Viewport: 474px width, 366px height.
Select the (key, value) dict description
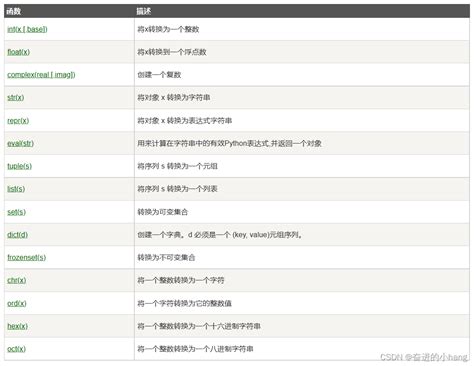point(220,235)
